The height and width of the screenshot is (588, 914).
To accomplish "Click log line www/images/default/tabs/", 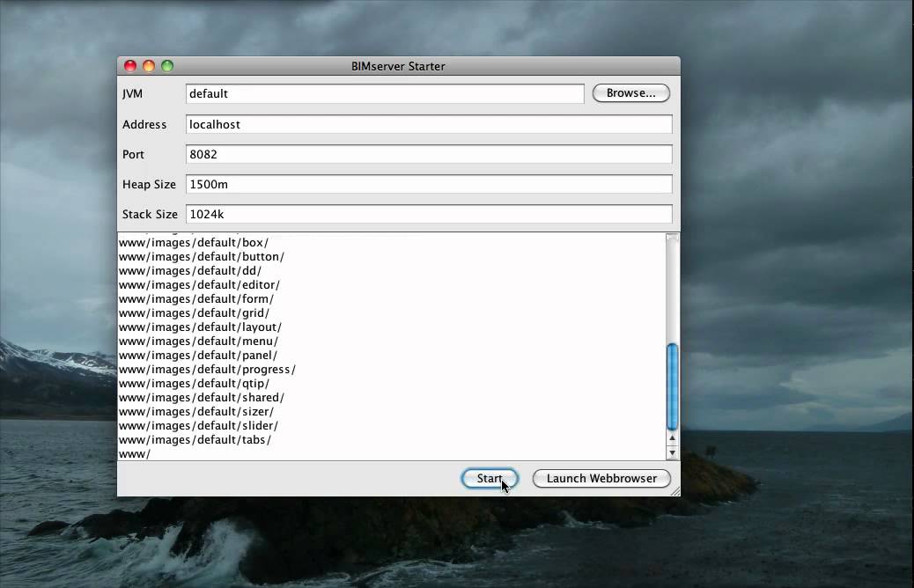I will (x=195, y=440).
